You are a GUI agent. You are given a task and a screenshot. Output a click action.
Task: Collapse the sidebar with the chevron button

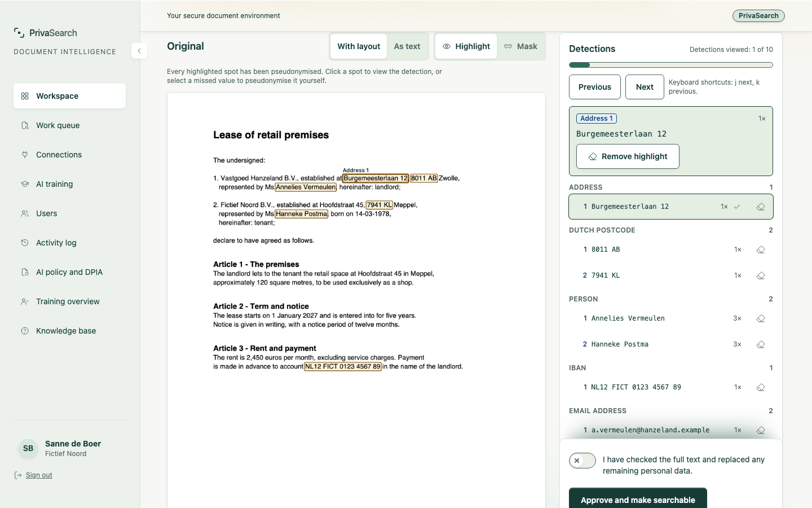click(x=139, y=51)
